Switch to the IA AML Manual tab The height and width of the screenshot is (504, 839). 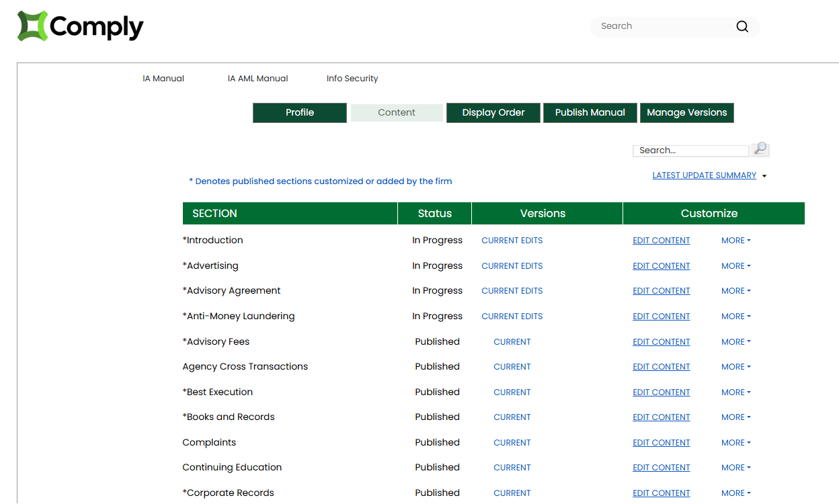click(x=257, y=78)
